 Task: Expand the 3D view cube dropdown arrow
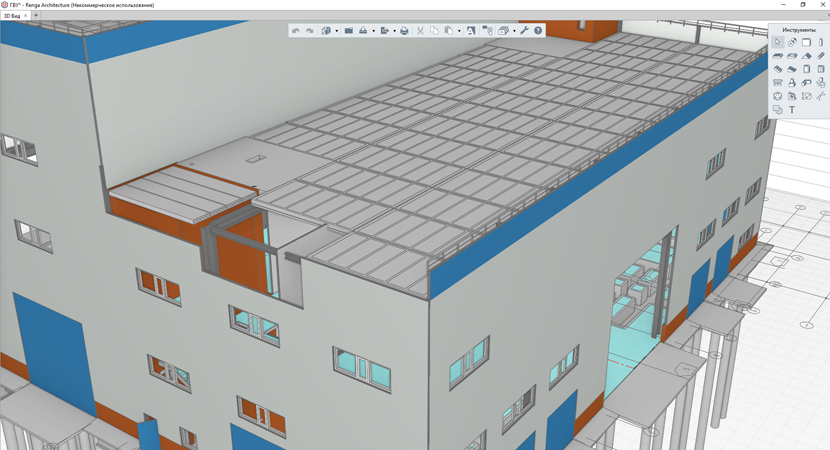[x=337, y=31]
